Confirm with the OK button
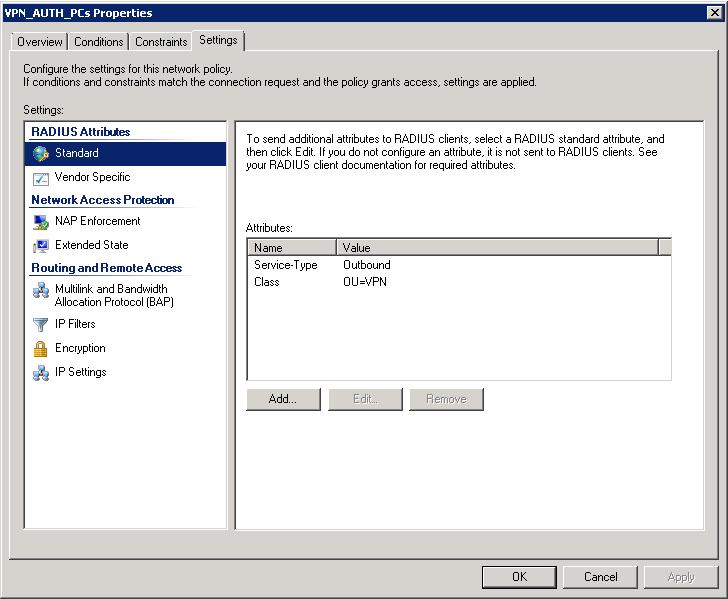Screen dimensions: 728x599 pyautogui.click(x=519, y=577)
